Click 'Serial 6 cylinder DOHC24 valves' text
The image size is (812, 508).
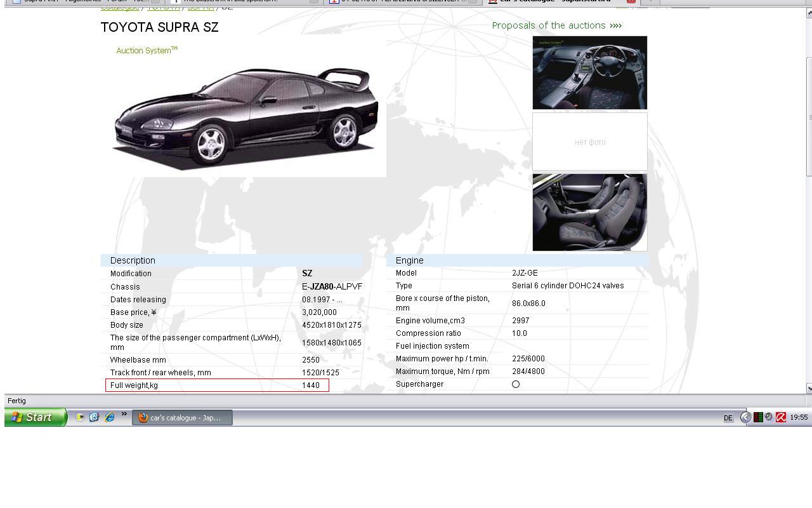click(x=568, y=285)
